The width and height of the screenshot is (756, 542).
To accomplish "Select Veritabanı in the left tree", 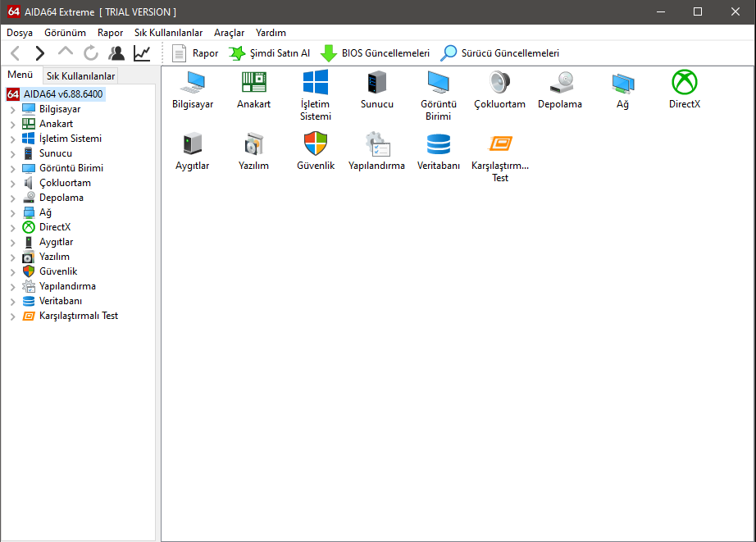I will (61, 301).
